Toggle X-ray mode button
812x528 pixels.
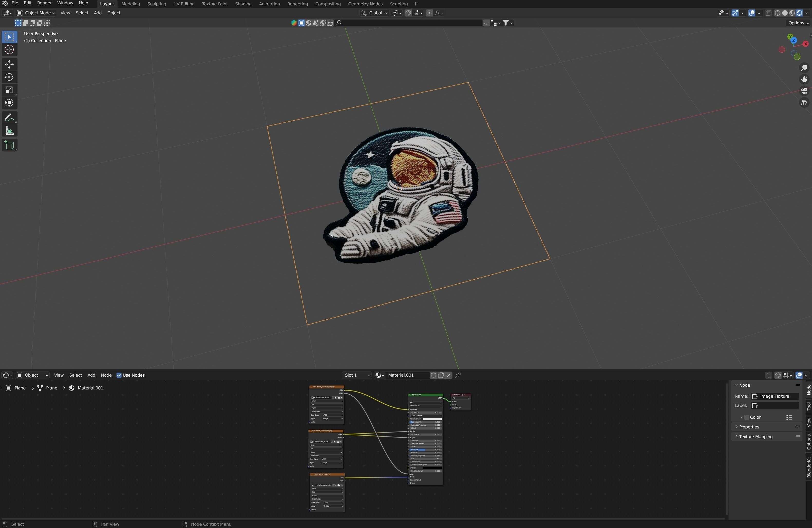pyautogui.click(x=768, y=13)
